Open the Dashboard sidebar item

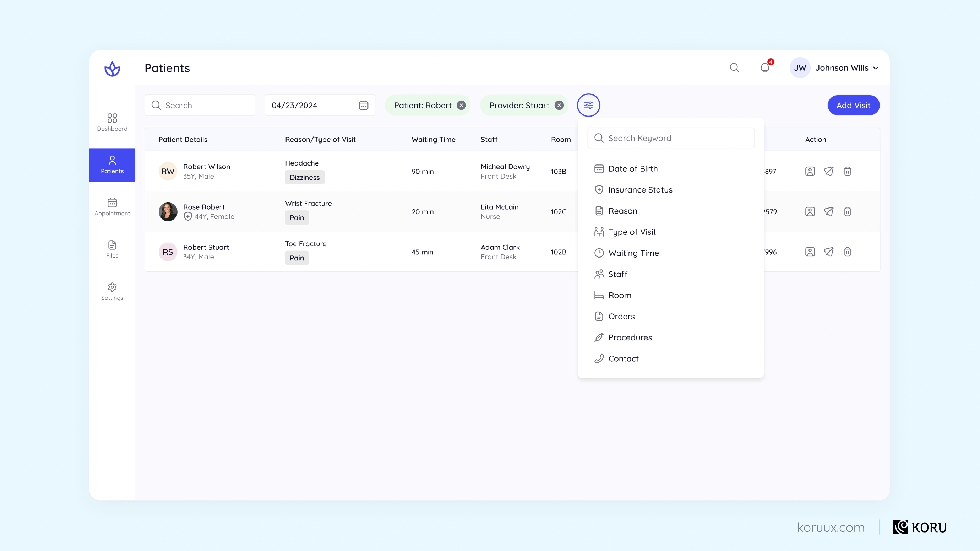112,123
